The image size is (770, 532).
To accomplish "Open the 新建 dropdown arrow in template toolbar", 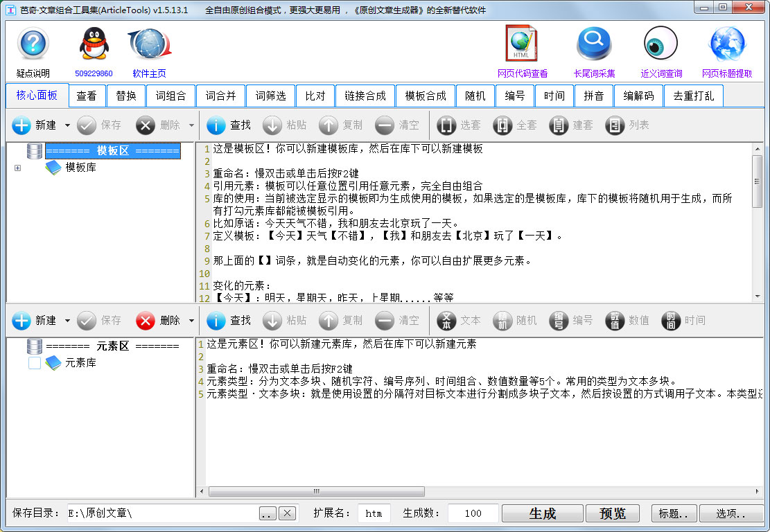I will (x=67, y=125).
